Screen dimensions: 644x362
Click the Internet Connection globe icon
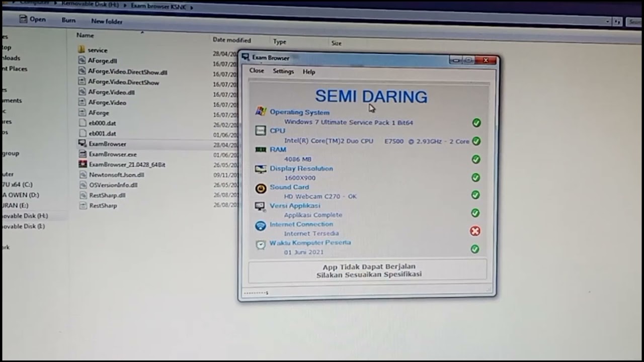click(260, 226)
